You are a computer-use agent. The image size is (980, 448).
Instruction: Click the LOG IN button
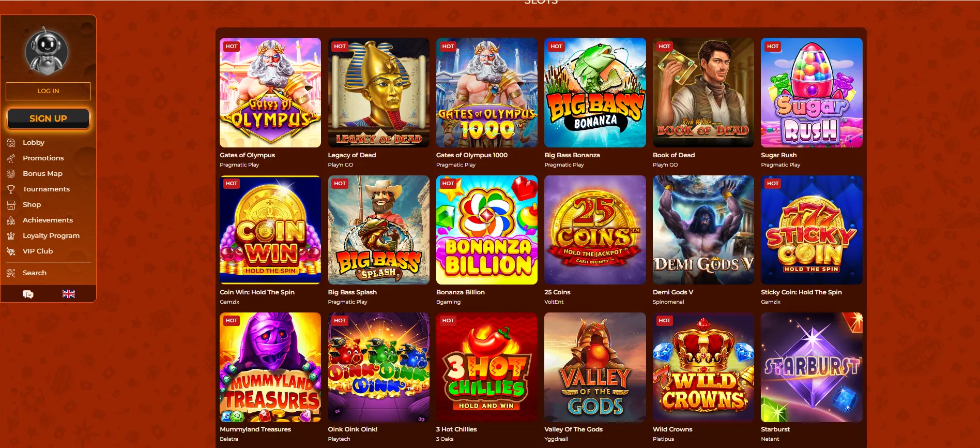click(48, 91)
